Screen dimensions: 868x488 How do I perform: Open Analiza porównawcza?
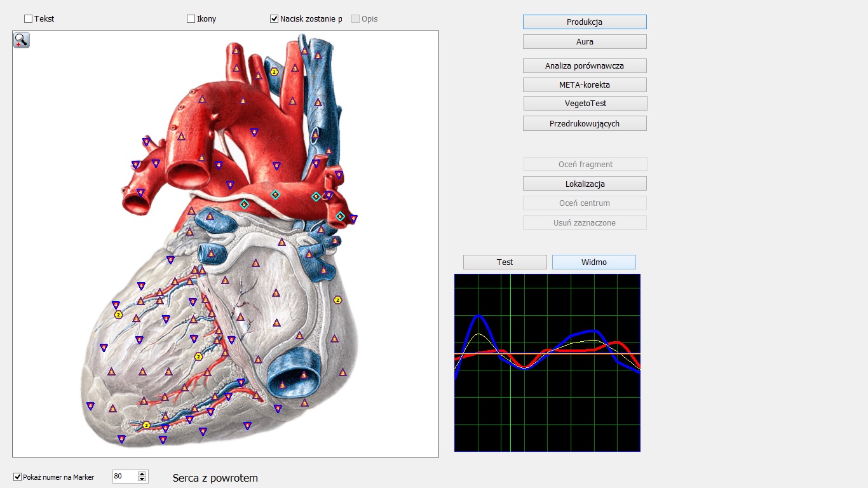pyautogui.click(x=585, y=65)
